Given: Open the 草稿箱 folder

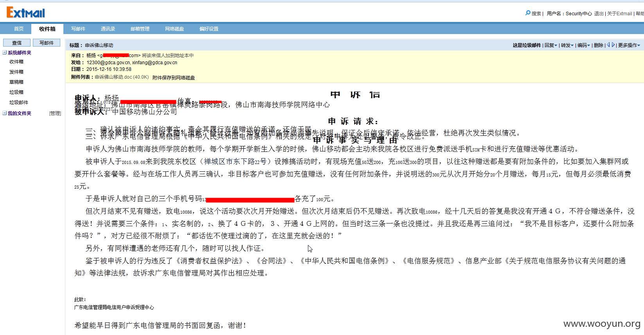Looking at the screenshot, I should click(x=16, y=82).
